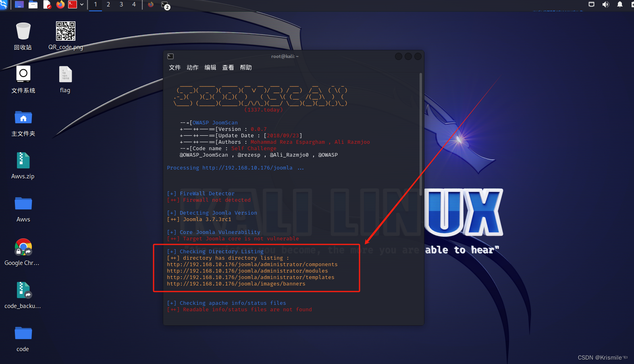Open the 主文件夹 home folder icon
This screenshot has width=634, height=364.
click(x=23, y=123)
